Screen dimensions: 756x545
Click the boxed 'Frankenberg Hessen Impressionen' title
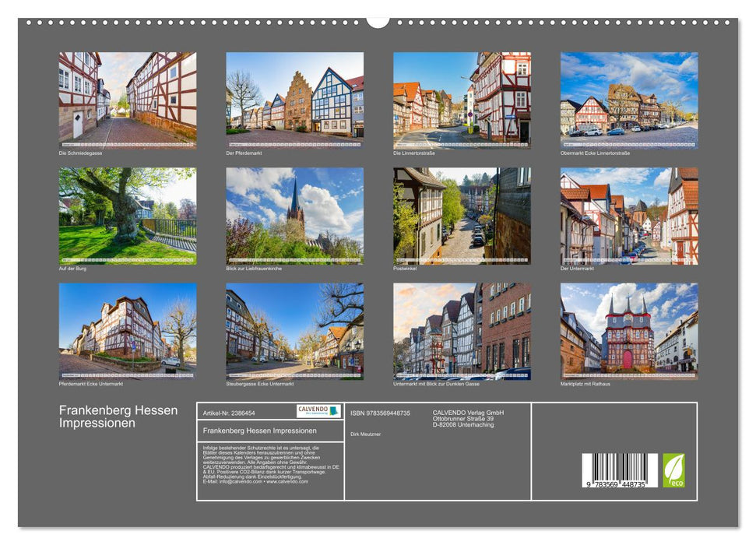click(x=260, y=431)
